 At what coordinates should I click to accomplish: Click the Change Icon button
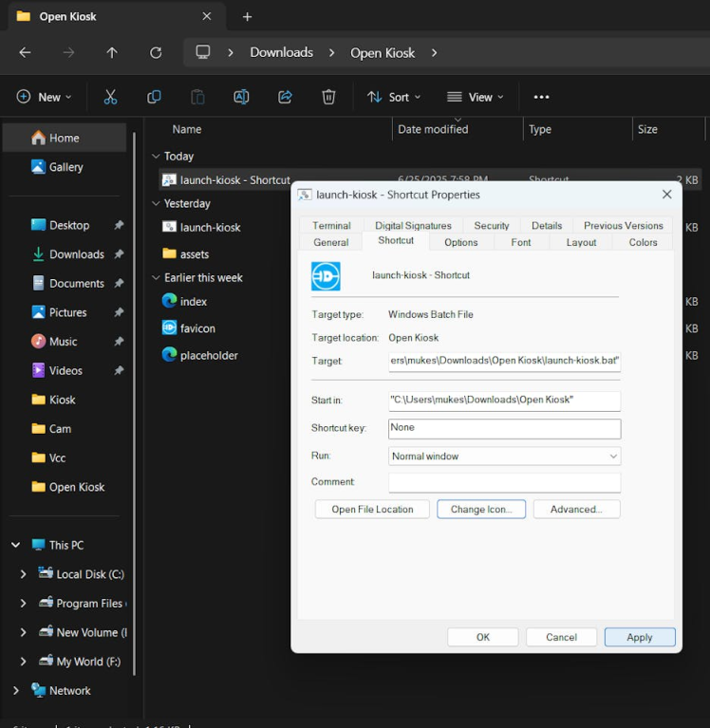tap(481, 510)
